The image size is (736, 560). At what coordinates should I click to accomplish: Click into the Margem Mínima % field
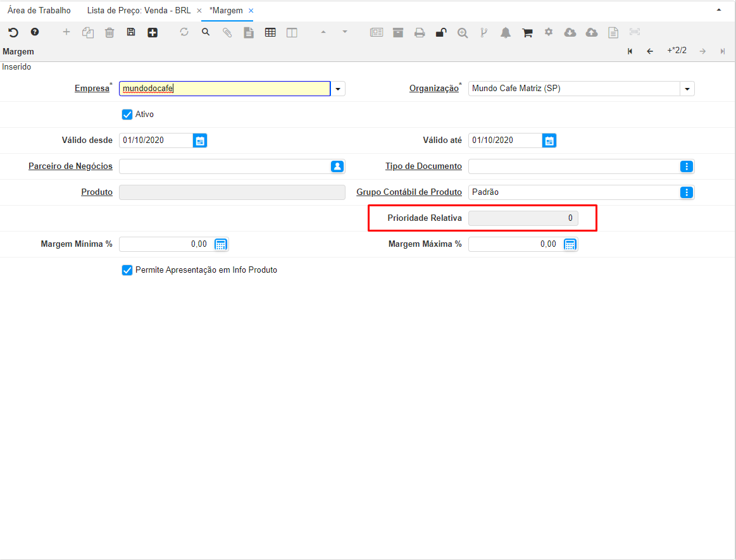165,244
